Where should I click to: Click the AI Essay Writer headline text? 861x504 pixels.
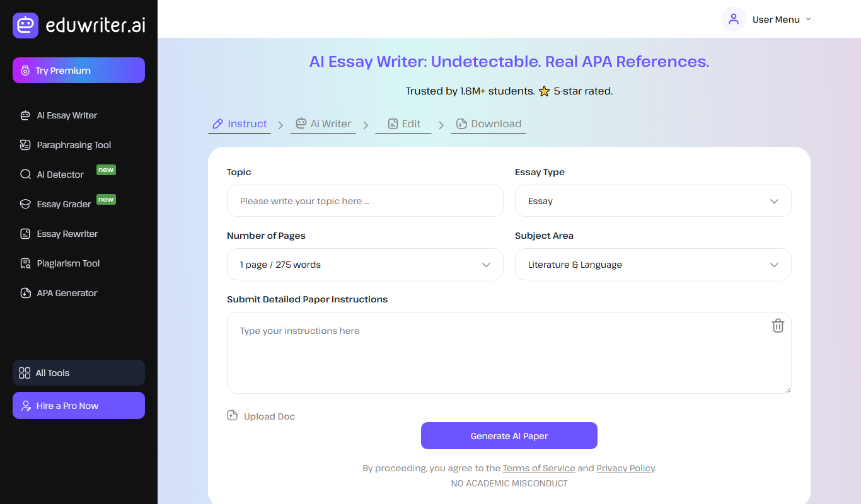[509, 62]
